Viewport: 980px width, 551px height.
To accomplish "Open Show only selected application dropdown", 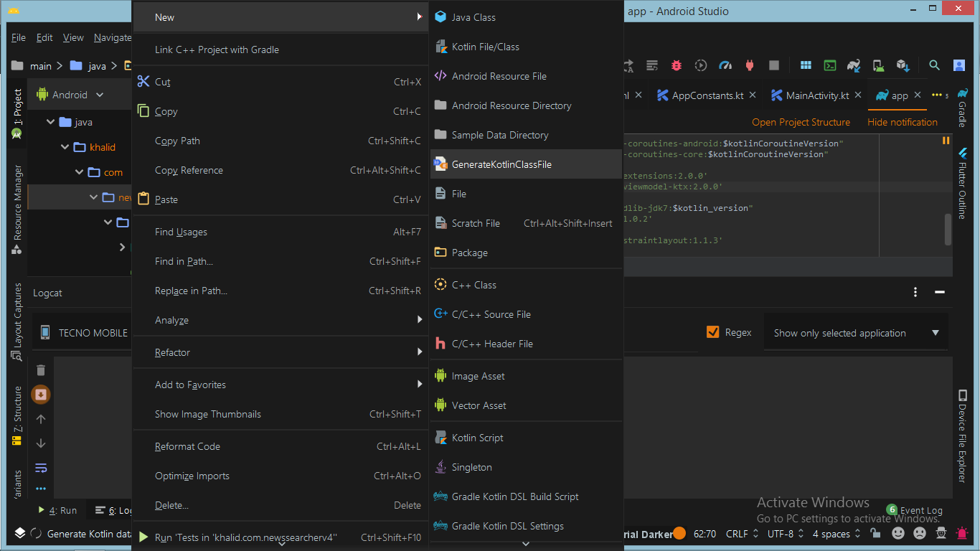I will 856,333.
